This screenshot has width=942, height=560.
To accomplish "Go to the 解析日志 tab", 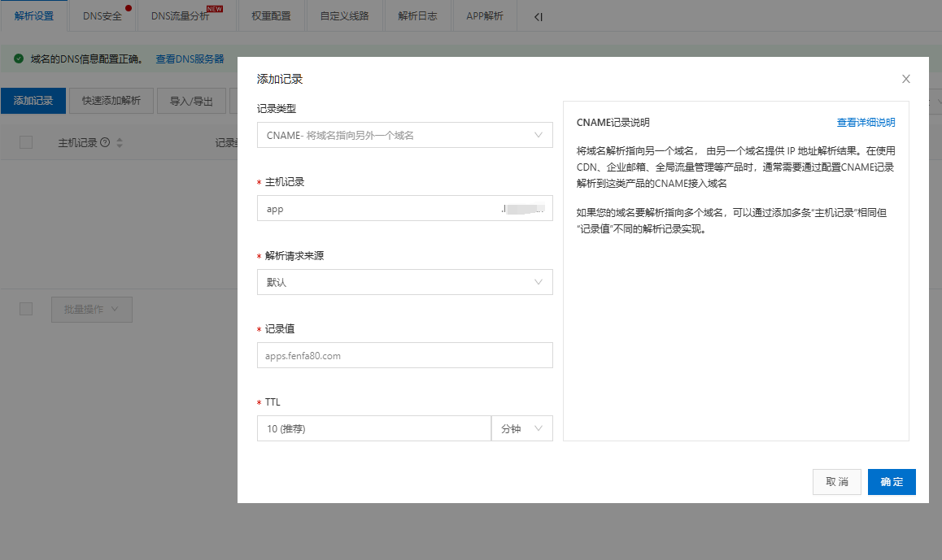I will coord(417,16).
